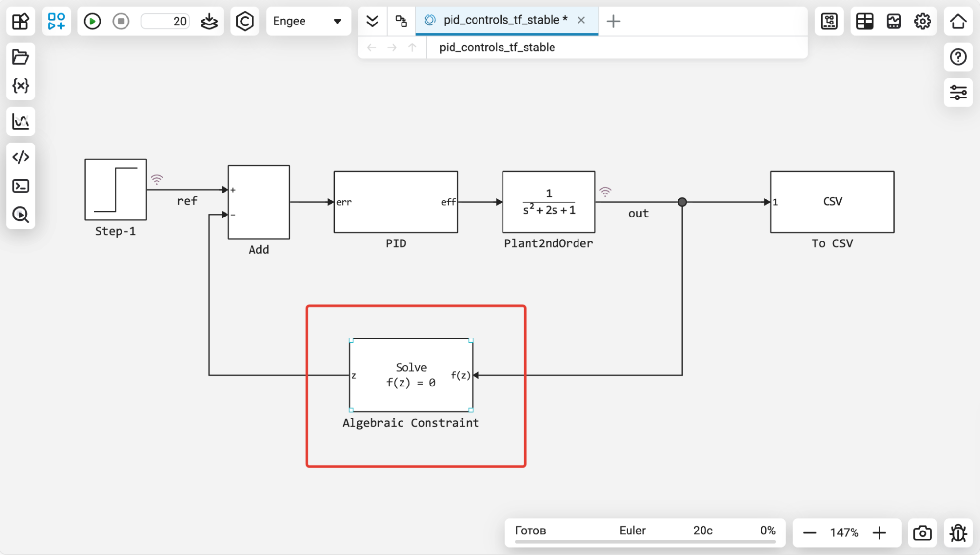Select the PID block
Screen dimensions: 980x555
396,202
